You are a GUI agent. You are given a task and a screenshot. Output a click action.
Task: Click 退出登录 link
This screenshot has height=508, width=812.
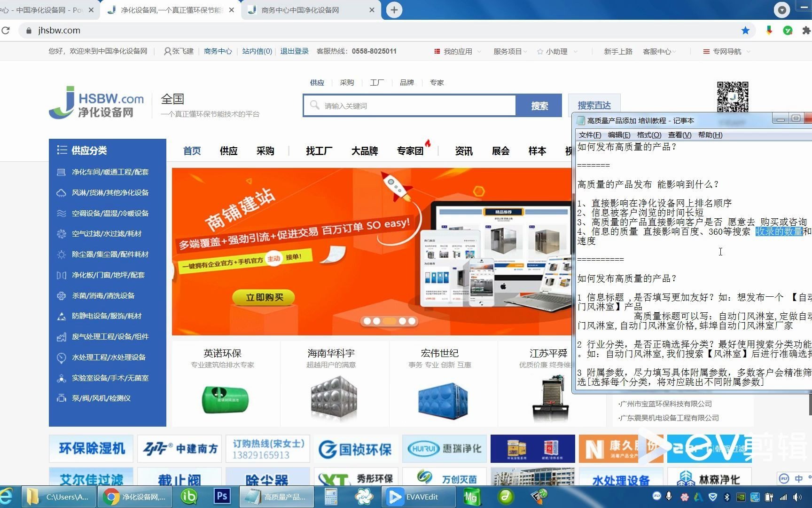(x=294, y=51)
